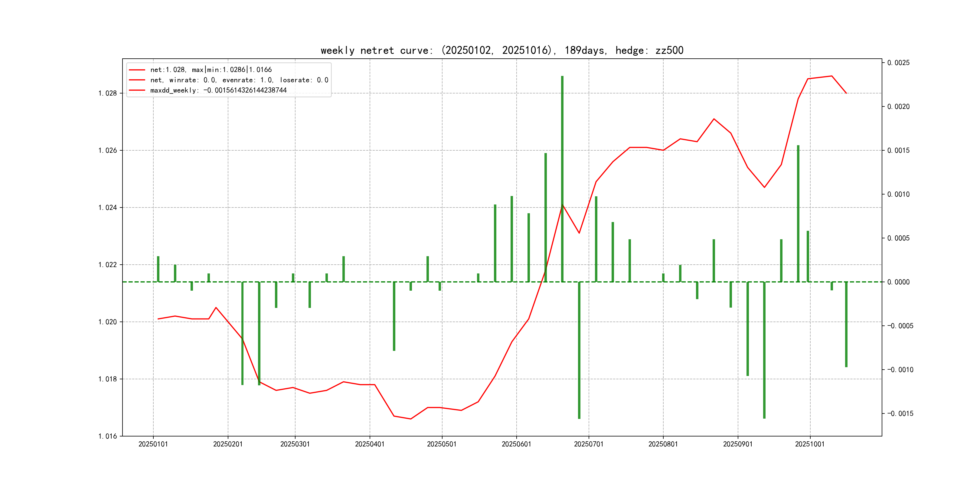The image size is (980, 490).
Task: Click the -0.0015 right axis tick label
Action: 900,413
